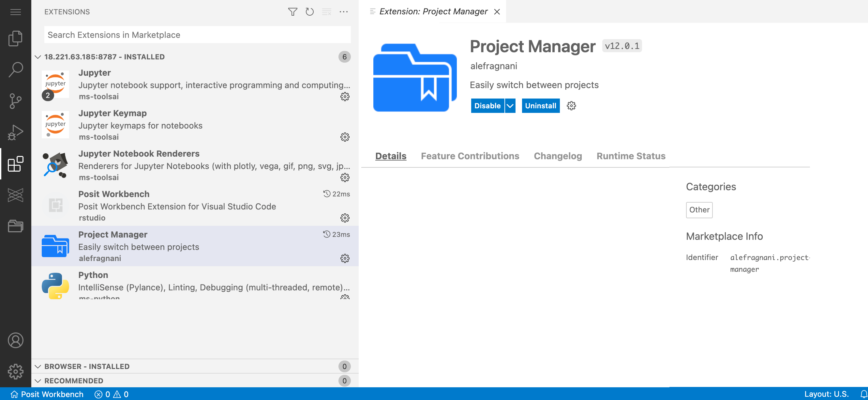Screen dimensions: 868x400
Task: Select the Jupyter Keymap extension row
Action: click(195, 125)
